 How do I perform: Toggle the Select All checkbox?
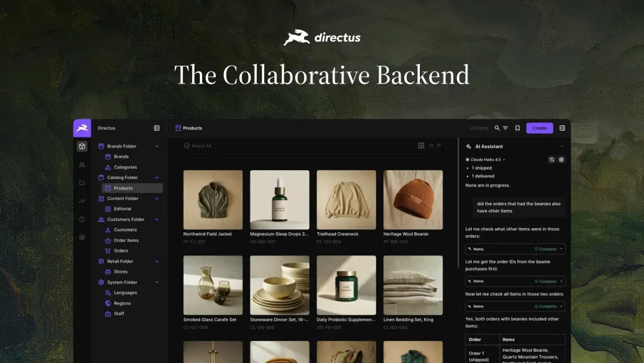[187, 146]
